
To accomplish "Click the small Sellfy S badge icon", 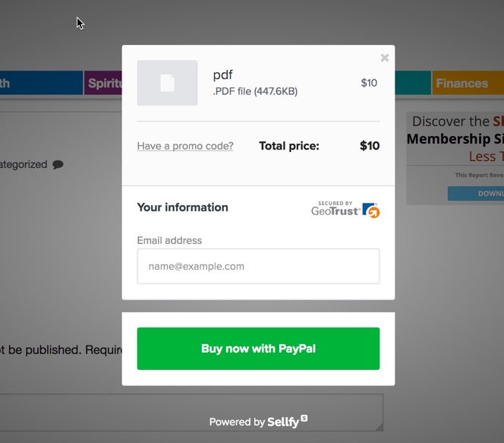I will [304, 418].
